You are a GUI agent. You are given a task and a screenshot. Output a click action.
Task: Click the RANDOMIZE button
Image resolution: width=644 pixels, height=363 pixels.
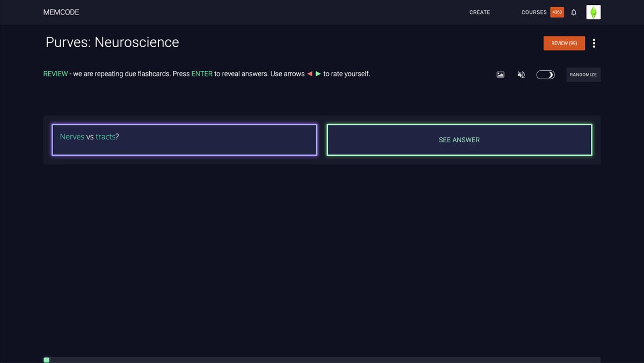[x=583, y=75]
